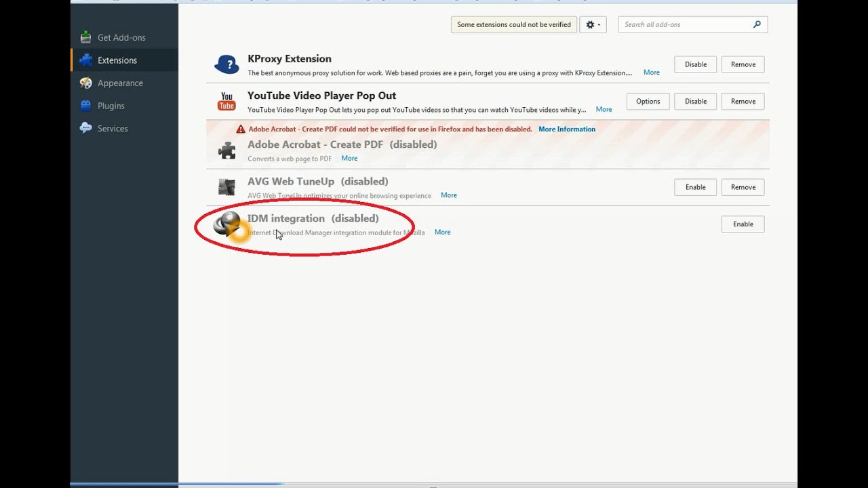Click the search magnifier icon
868x488 pixels.
[757, 24]
